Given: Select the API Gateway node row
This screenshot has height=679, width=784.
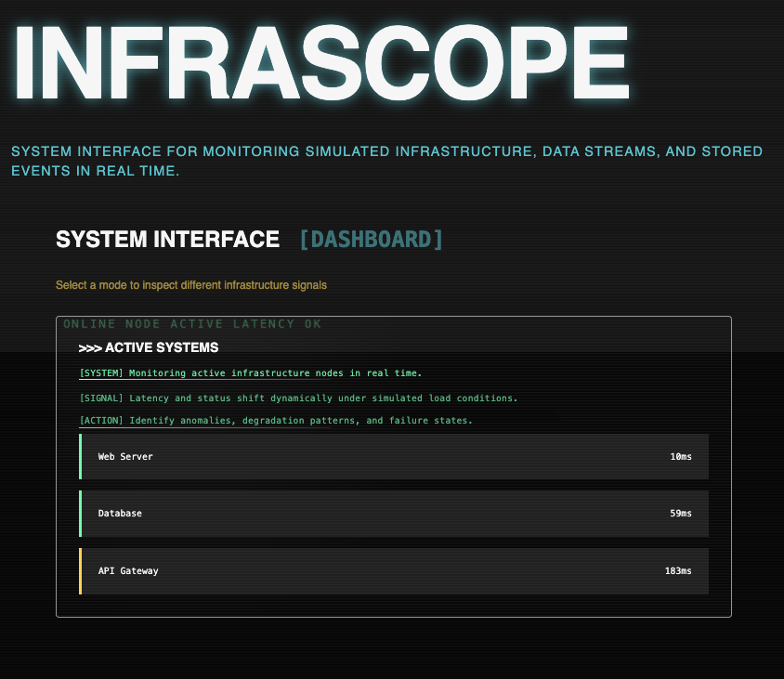Looking at the screenshot, I should (394, 571).
